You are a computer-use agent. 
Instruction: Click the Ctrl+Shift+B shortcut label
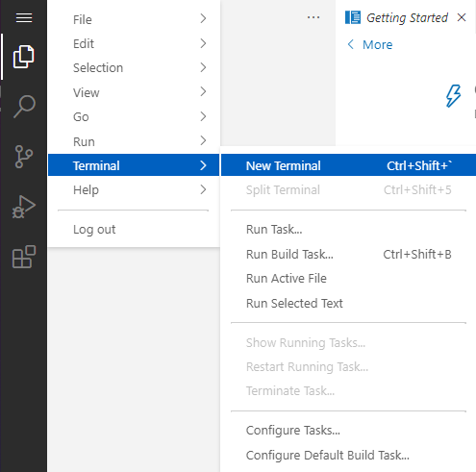pyautogui.click(x=417, y=255)
